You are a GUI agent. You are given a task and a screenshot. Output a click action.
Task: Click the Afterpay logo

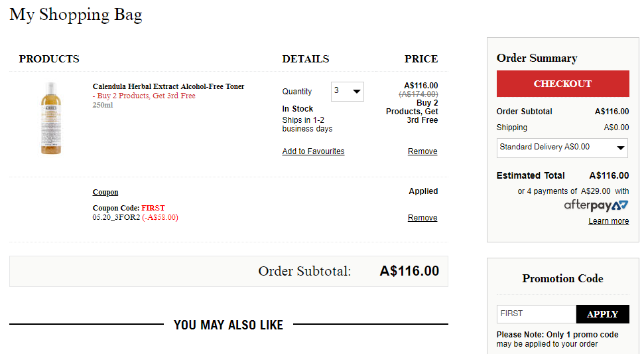tap(596, 205)
